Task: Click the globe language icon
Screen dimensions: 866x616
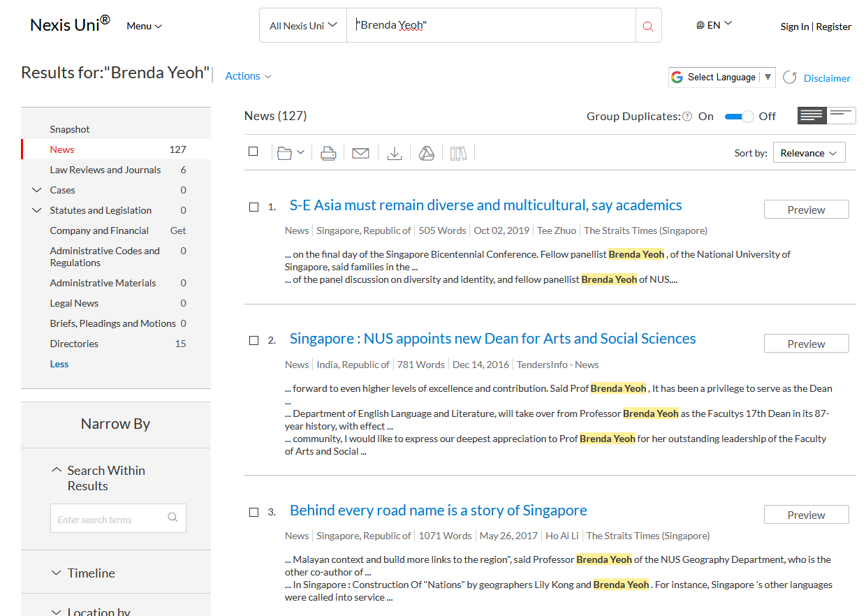Action: 700,25
